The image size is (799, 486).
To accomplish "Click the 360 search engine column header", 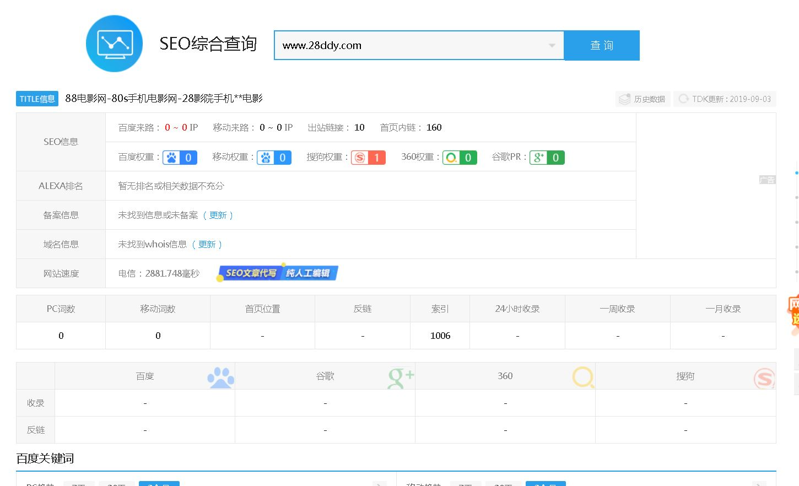I will tap(505, 376).
